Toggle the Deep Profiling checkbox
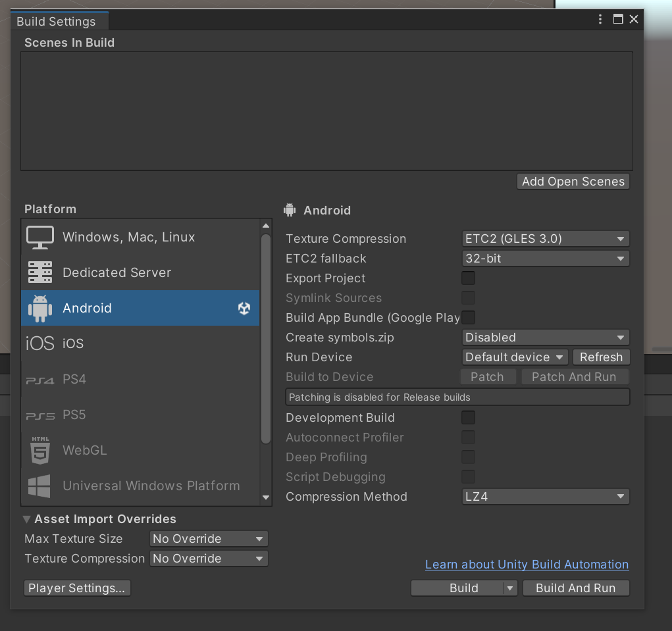This screenshot has height=631, width=672. tap(468, 457)
